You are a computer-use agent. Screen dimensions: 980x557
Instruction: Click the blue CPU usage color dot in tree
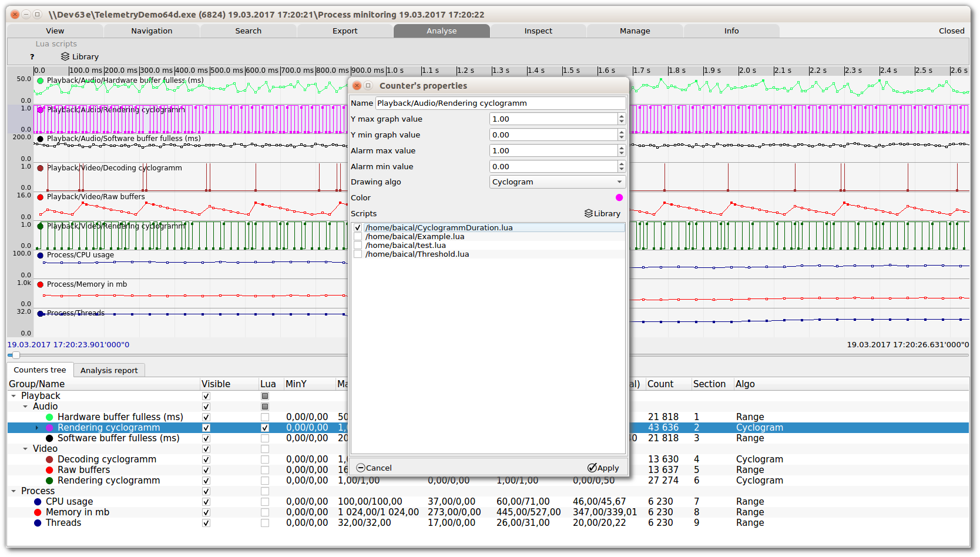[x=38, y=502]
